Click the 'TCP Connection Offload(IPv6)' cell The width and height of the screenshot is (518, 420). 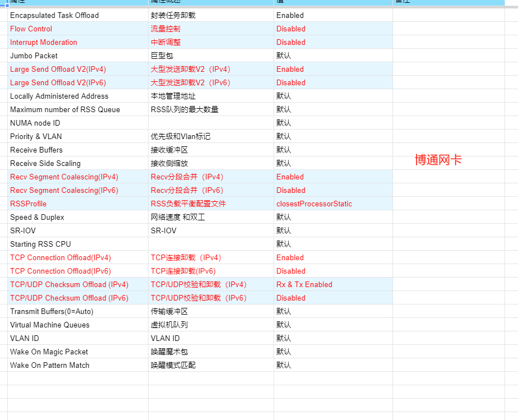[x=78, y=271]
